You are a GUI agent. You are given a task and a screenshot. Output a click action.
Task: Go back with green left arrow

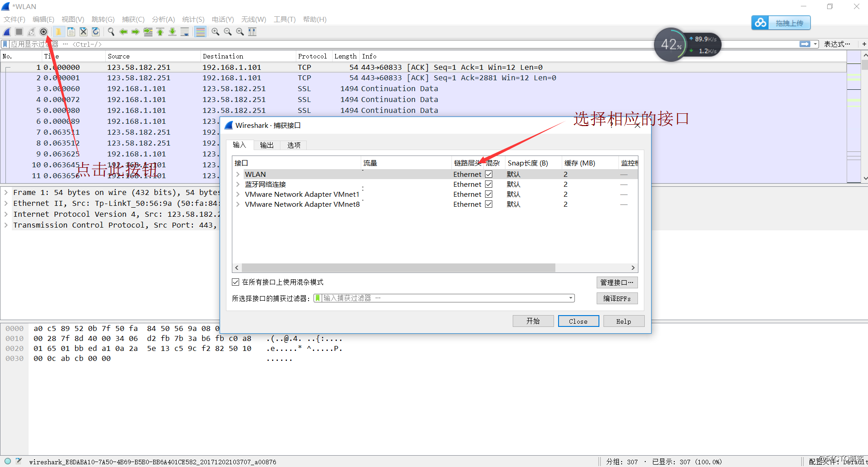(123, 32)
